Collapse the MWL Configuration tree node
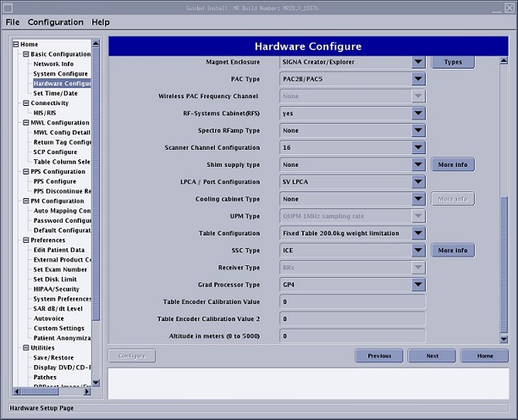 (x=26, y=123)
